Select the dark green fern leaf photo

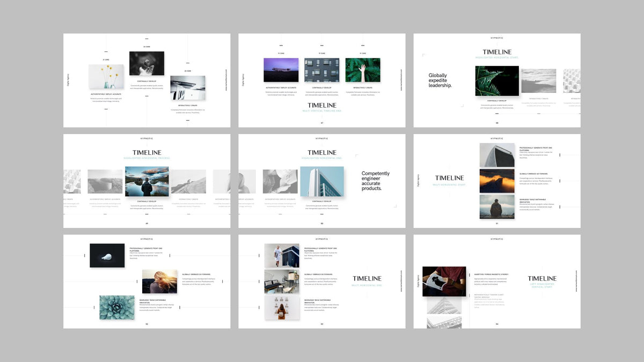(x=497, y=81)
